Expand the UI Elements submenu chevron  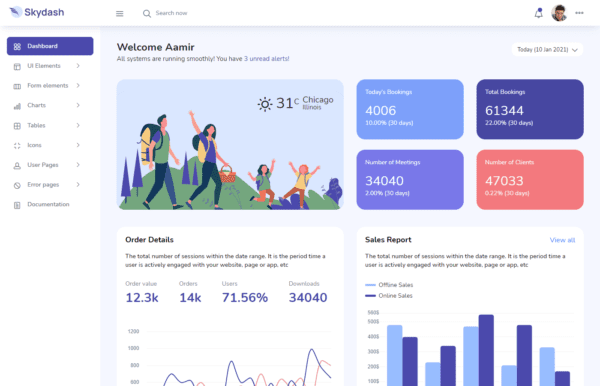tap(78, 66)
